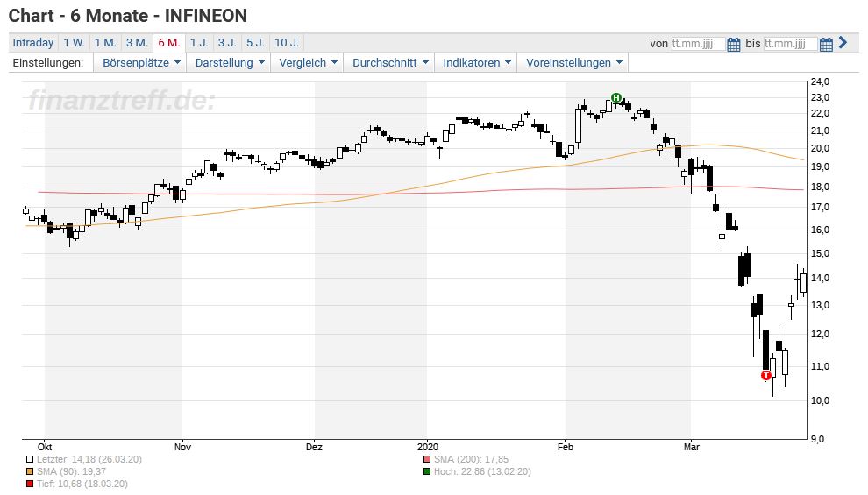Viewport: 868px width, 495px height.
Task: Click the 'Einstellungen:' label
Action: point(48,62)
